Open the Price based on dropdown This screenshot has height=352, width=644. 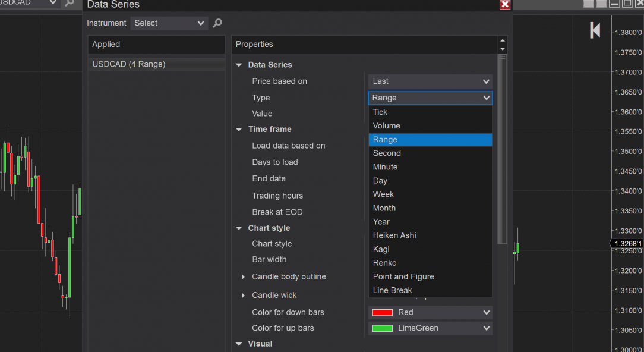tap(430, 81)
